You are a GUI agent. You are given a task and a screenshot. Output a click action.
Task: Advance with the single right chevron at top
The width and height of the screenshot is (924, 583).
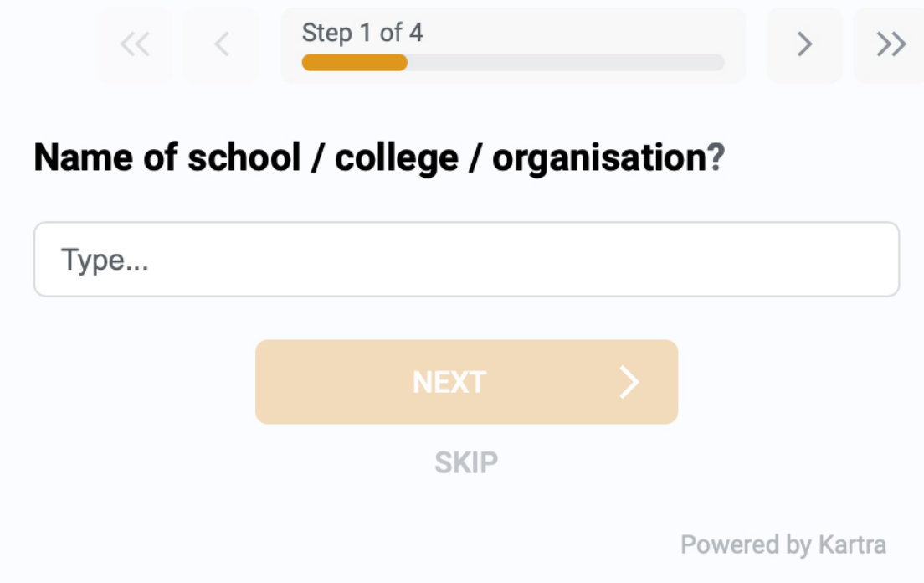[804, 45]
